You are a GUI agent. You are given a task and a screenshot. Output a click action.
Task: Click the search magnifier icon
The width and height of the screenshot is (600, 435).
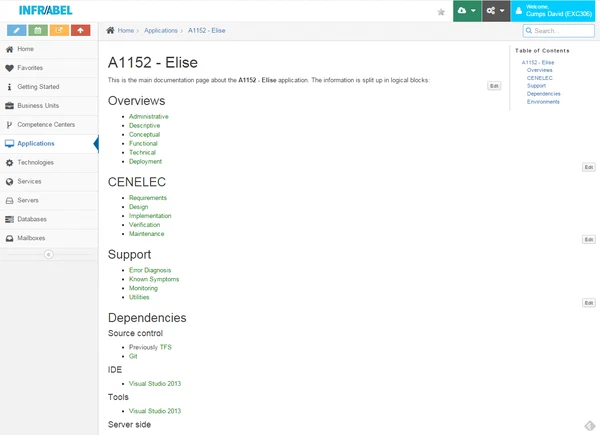(x=529, y=31)
